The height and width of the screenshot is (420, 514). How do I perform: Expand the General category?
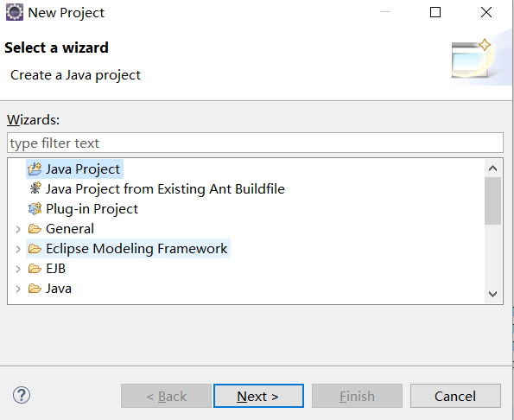click(18, 229)
